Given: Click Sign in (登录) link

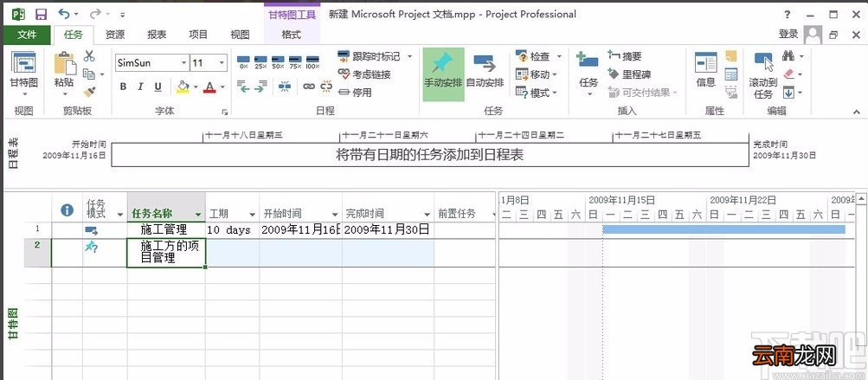Looking at the screenshot, I should click(788, 35).
